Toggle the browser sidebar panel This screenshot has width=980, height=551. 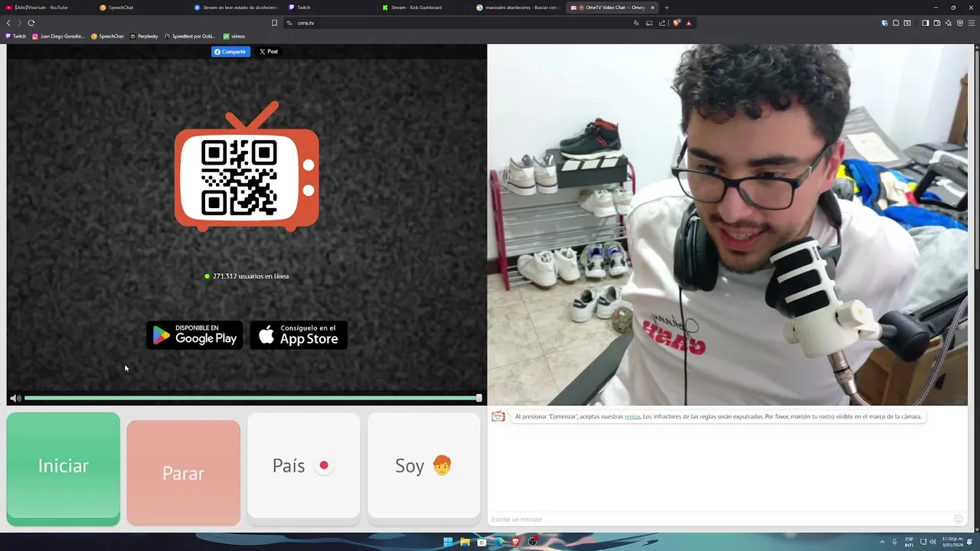tap(925, 23)
